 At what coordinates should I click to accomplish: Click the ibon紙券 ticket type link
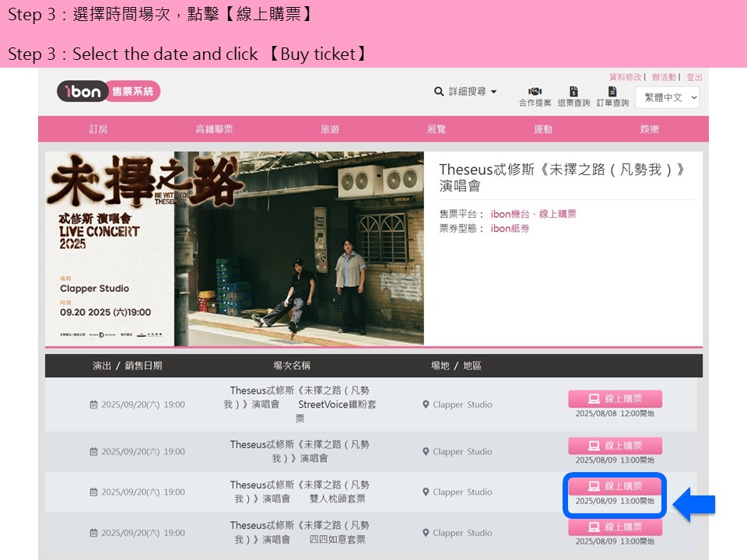[x=510, y=229]
